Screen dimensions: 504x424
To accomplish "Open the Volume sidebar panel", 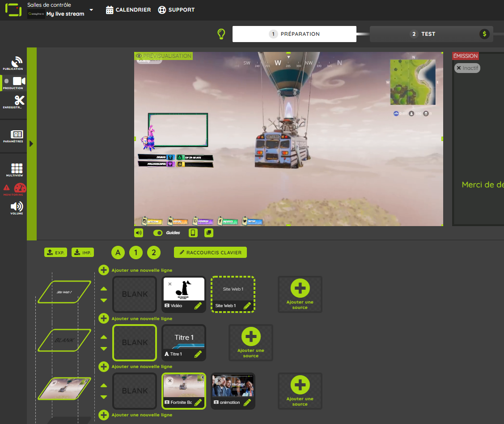I will [x=17, y=208].
